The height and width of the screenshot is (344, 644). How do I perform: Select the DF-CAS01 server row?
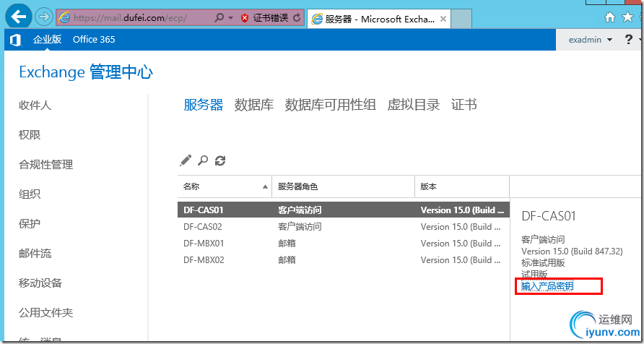point(344,210)
